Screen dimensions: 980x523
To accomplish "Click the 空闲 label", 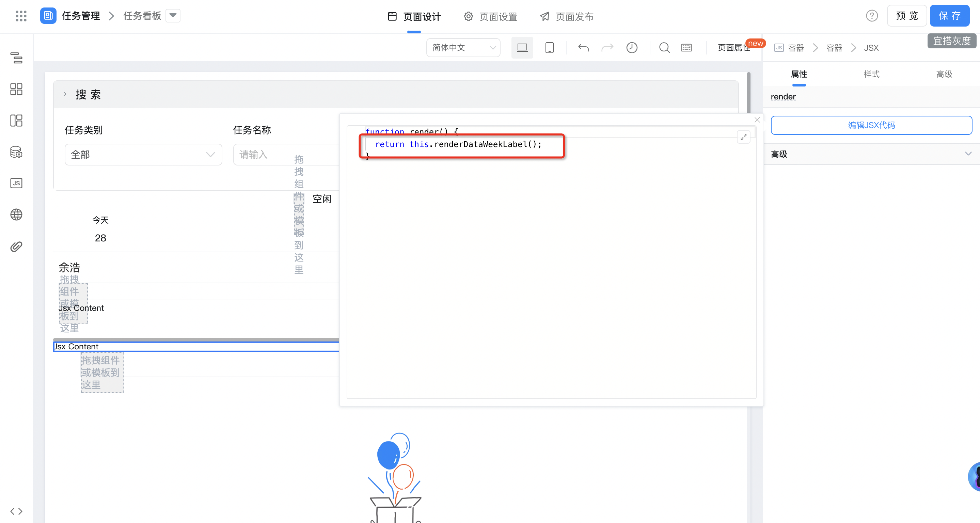I will click(321, 199).
